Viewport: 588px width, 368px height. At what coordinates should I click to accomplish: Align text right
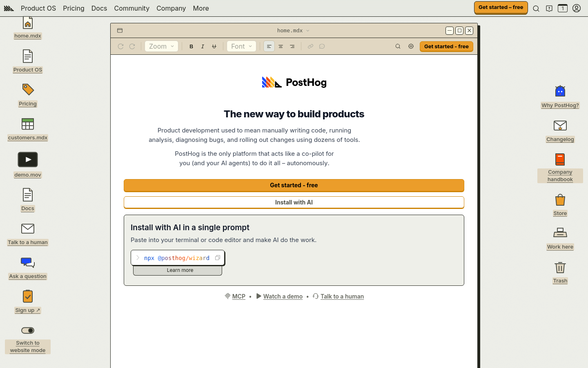click(292, 47)
